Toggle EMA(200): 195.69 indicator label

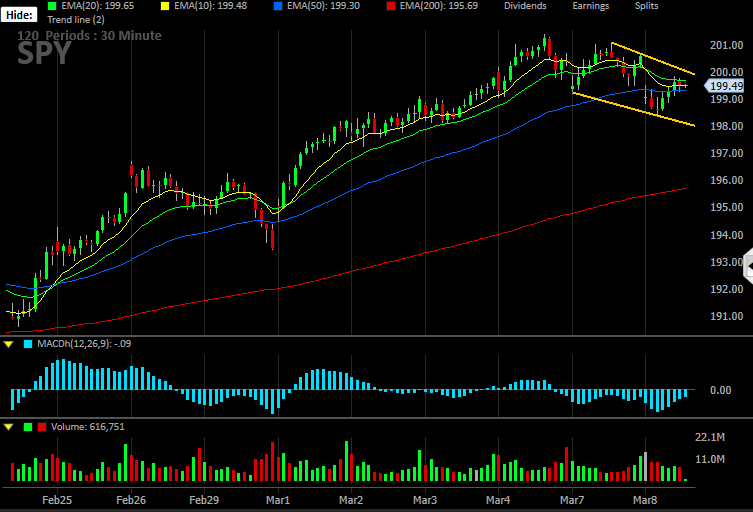(438, 6)
